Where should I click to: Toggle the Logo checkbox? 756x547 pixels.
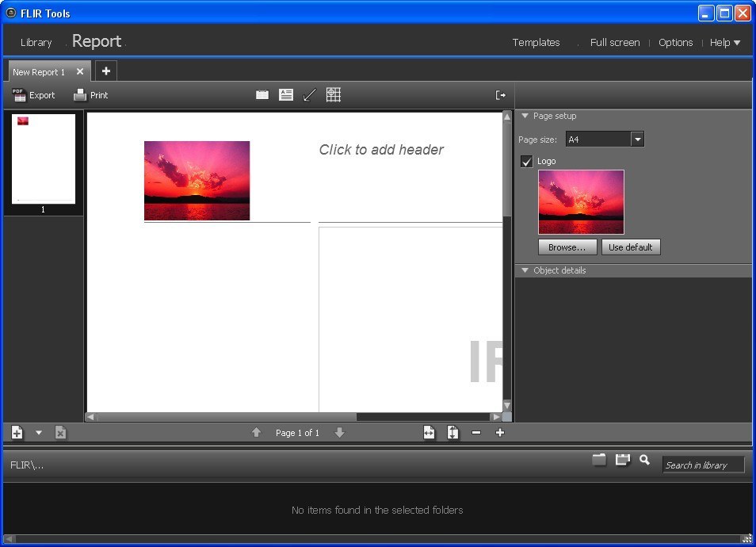click(526, 161)
